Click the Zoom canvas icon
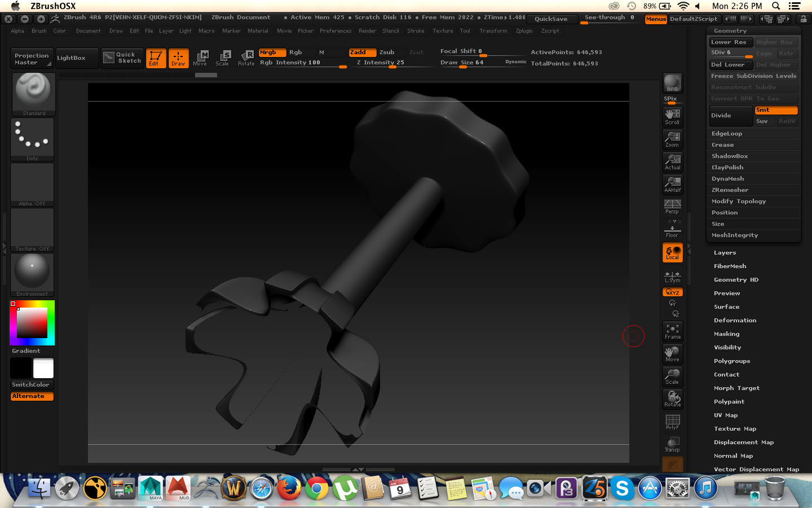 pos(672,139)
